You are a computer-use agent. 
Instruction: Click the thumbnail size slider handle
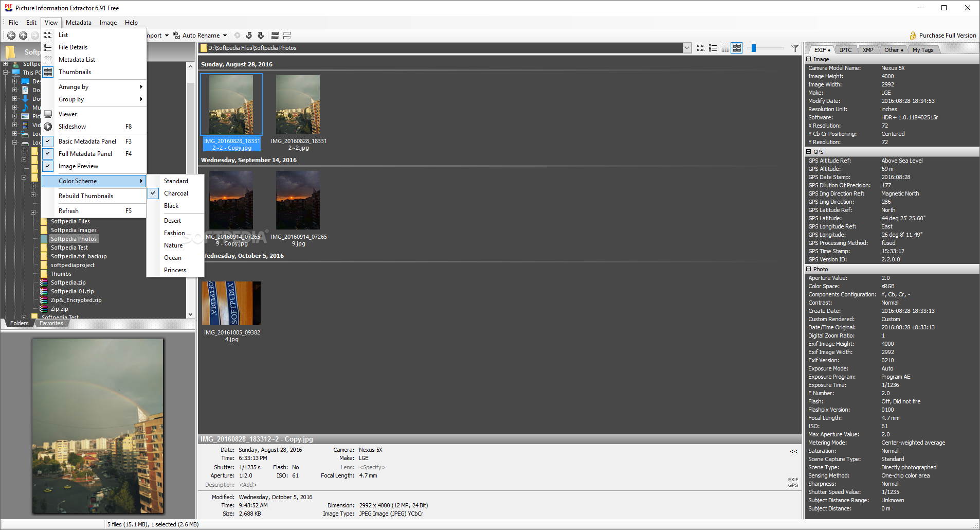pyautogui.click(x=754, y=48)
